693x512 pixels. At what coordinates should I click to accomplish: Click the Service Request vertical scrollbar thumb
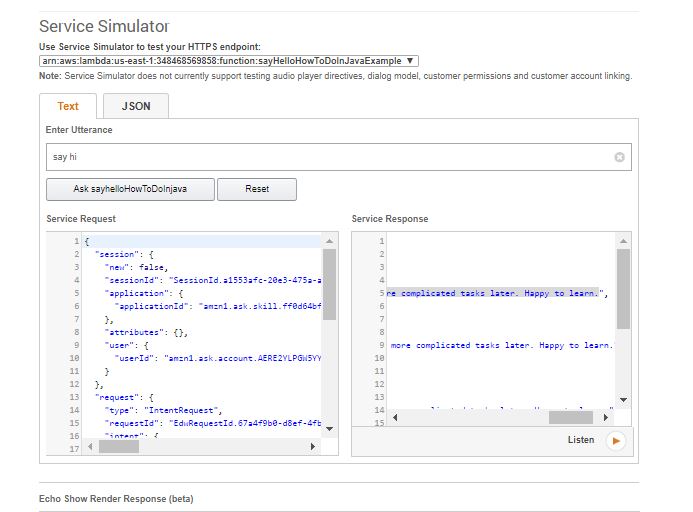coord(329,285)
